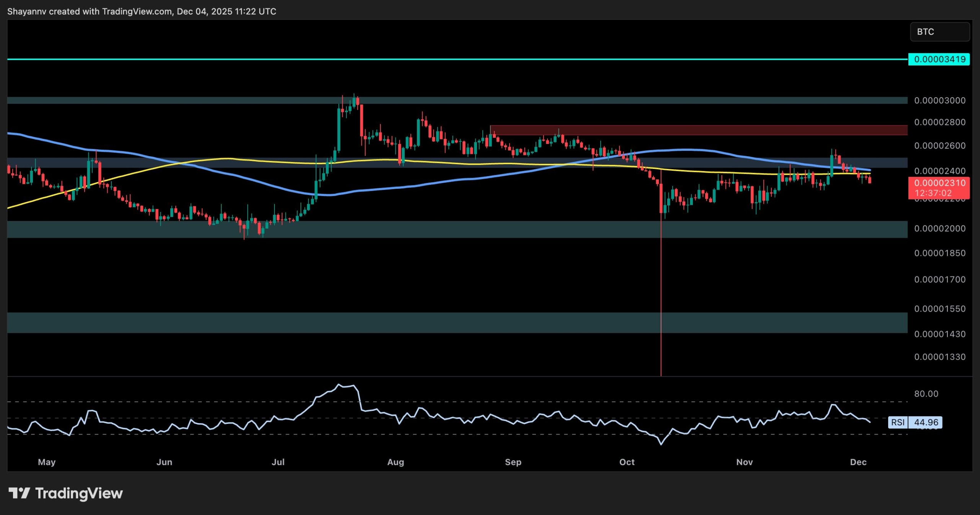Click the 0.00002000 price axis label

(939, 229)
